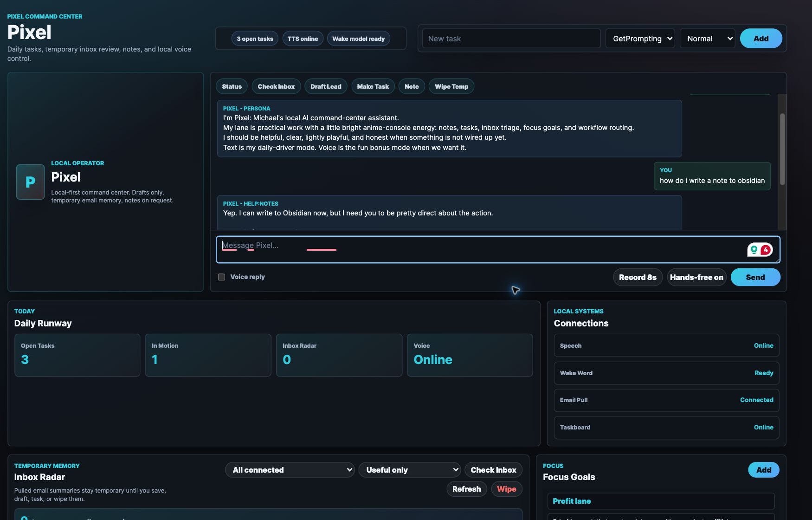
Task: Refresh the Inbox Radar
Action: [466, 489]
